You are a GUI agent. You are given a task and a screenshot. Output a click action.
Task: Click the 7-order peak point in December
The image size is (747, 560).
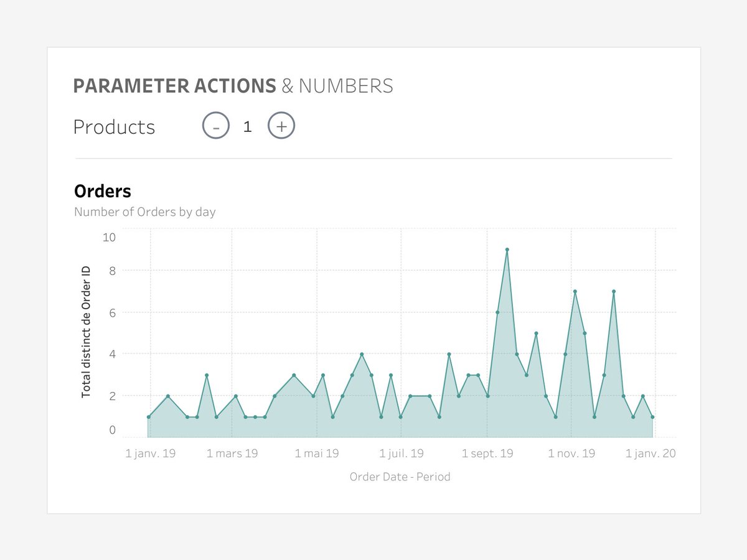point(613,290)
